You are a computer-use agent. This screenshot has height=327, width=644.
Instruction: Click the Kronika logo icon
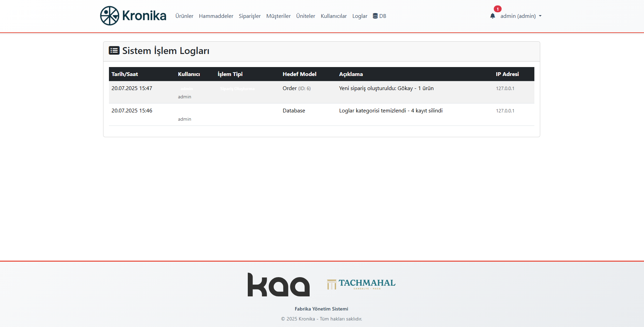tap(110, 16)
